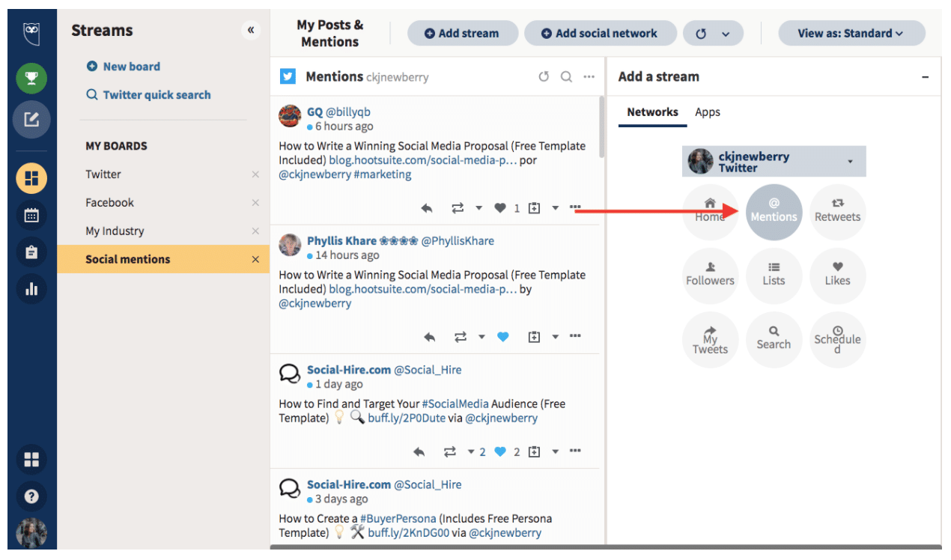Open the compose new post icon
The width and height of the screenshot is (951, 560).
coord(31,119)
